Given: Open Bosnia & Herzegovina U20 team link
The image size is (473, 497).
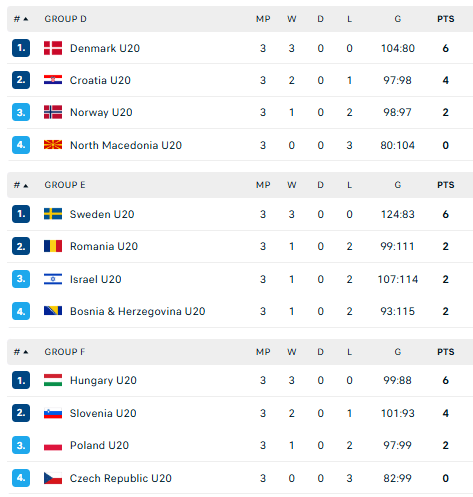Looking at the screenshot, I should point(137,311).
